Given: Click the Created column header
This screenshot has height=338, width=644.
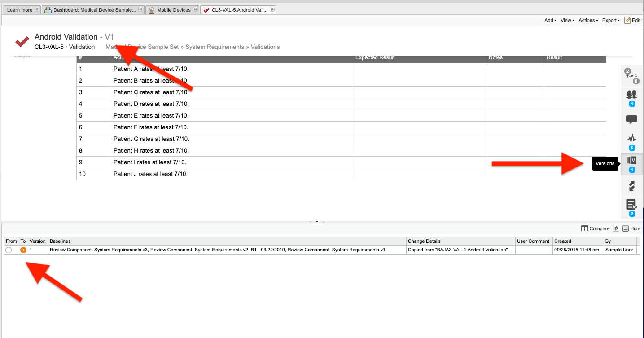Looking at the screenshot, I should click(578, 241).
